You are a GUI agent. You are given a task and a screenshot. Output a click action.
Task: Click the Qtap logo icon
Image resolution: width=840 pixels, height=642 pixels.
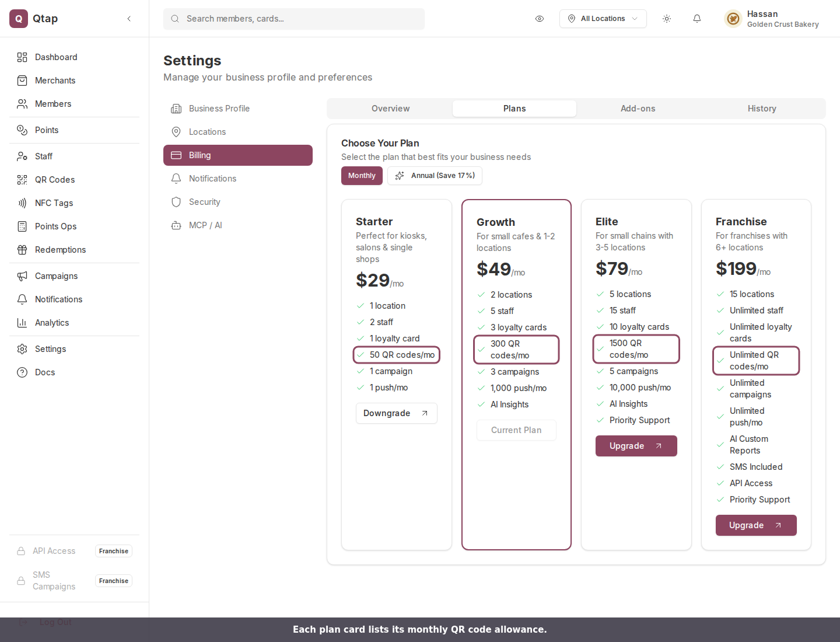(19, 19)
